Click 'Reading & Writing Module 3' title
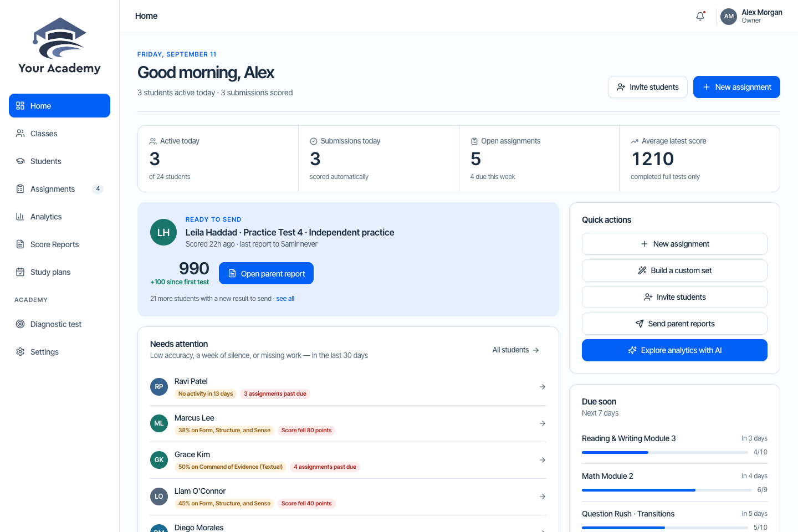This screenshot has width=798, height=532. tap(628, 438)
